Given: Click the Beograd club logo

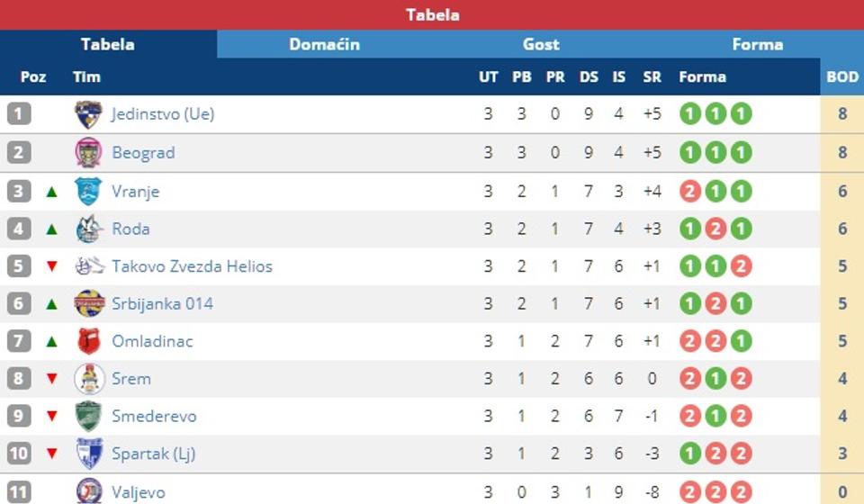Looking at the screenshot, I should point(88,153).
